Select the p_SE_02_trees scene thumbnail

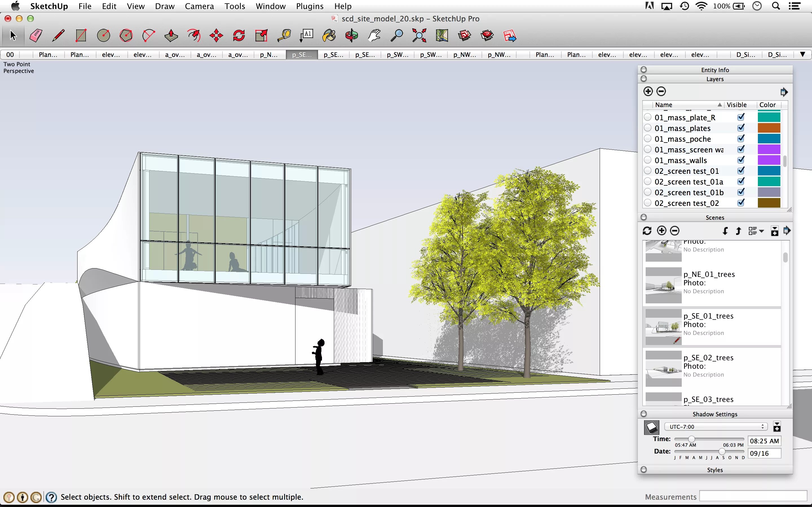pos(663,368)
